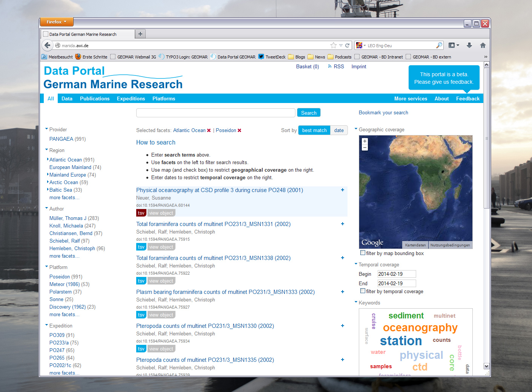532x392 pixels.
Task: Open the Firefox home page icon
Action: (483, 45)
